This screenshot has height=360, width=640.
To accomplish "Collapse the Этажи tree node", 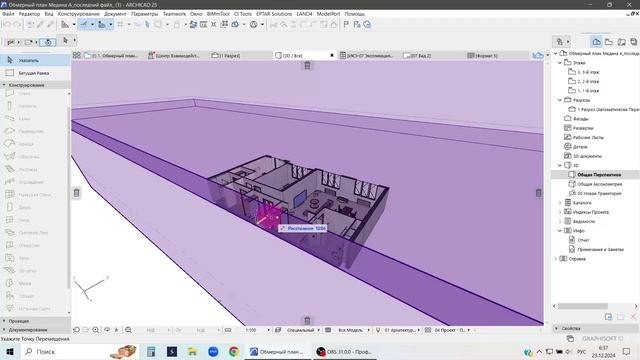I will pyautogui.click(x=560, y=63).
